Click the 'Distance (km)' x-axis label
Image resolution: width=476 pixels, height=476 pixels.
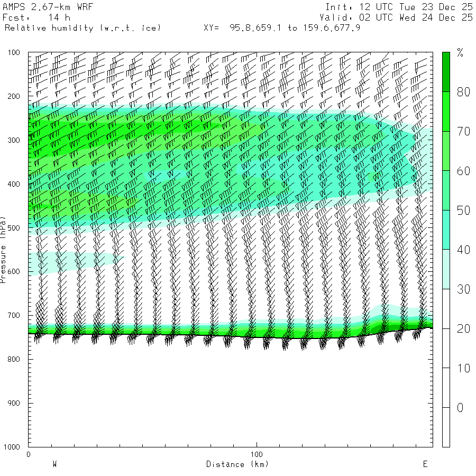(237, 464)
